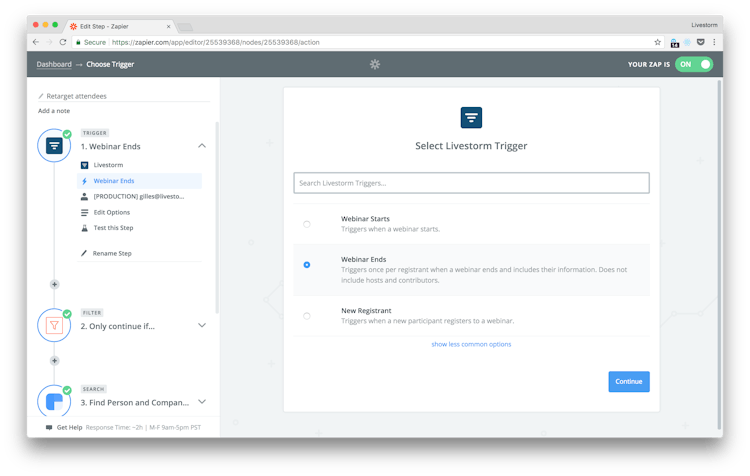750x476 pixels.
Task: Click the Pocket shield extension icon
Action: click(x=701, y=42)
